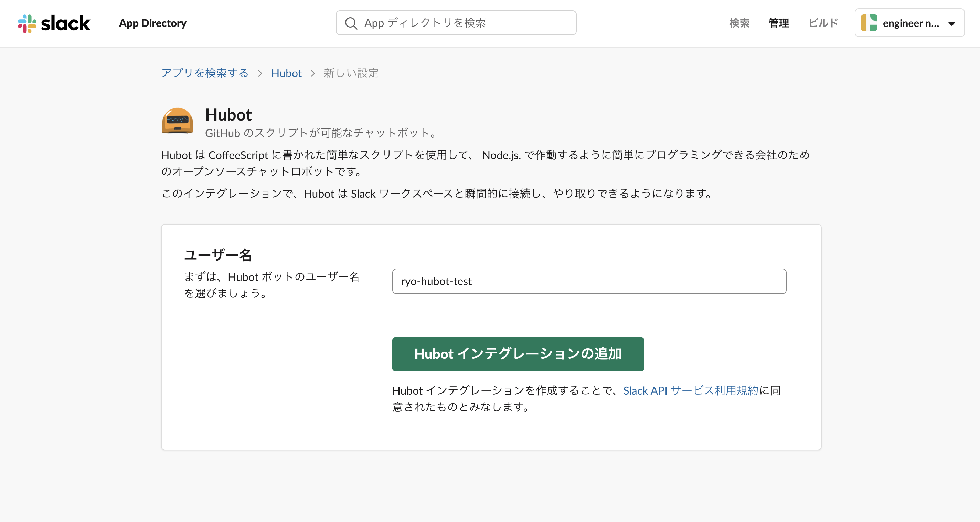Click the workspace avatar thumbnail
Image resolution: width=980 pixels, height=522 pixels.
click(x=869, y=23)
